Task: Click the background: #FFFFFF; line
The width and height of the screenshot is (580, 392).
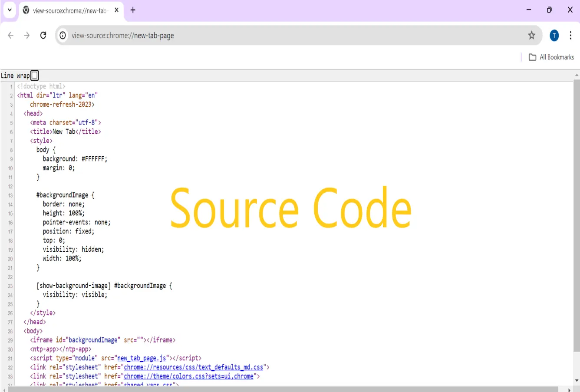Action: [75, 159]
